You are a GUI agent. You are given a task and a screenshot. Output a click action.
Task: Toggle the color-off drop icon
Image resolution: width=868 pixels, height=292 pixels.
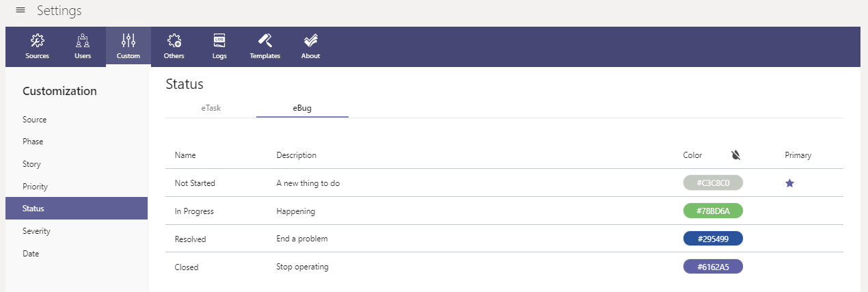click(x=735, y=155)
